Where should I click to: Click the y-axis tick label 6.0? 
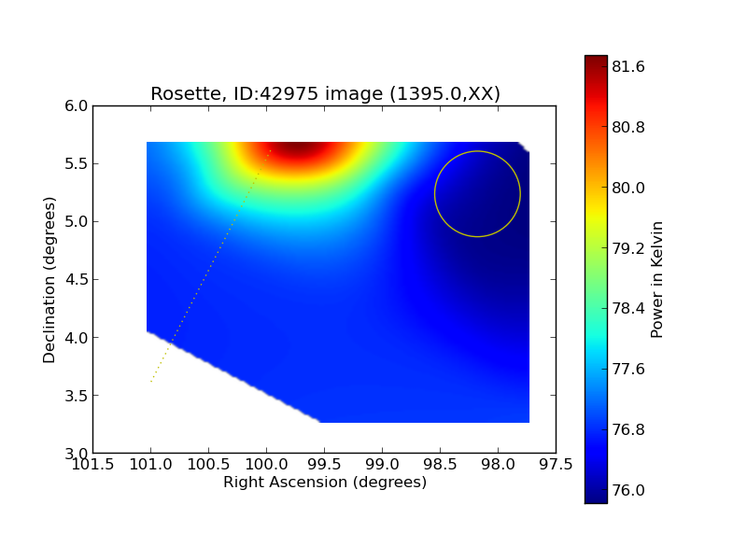[x=77, y=105]
